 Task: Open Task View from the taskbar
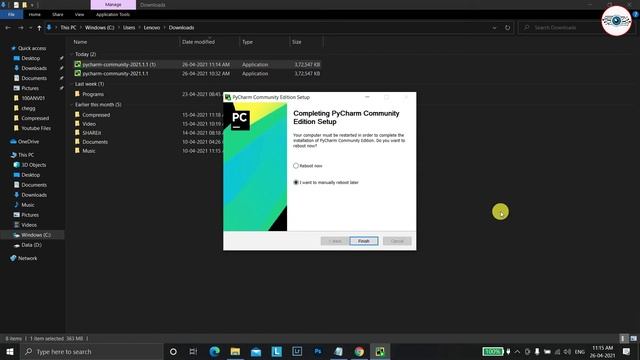[193, 351]
